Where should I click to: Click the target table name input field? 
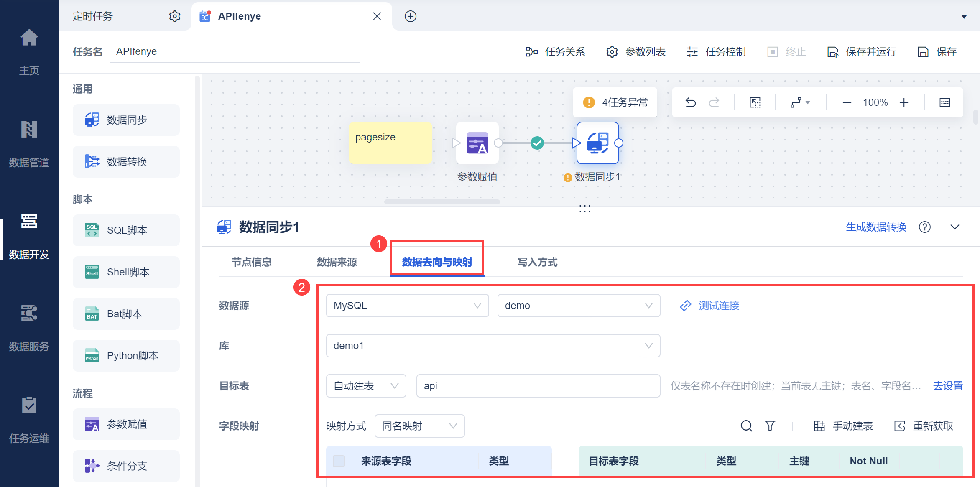tap(538, 386)
